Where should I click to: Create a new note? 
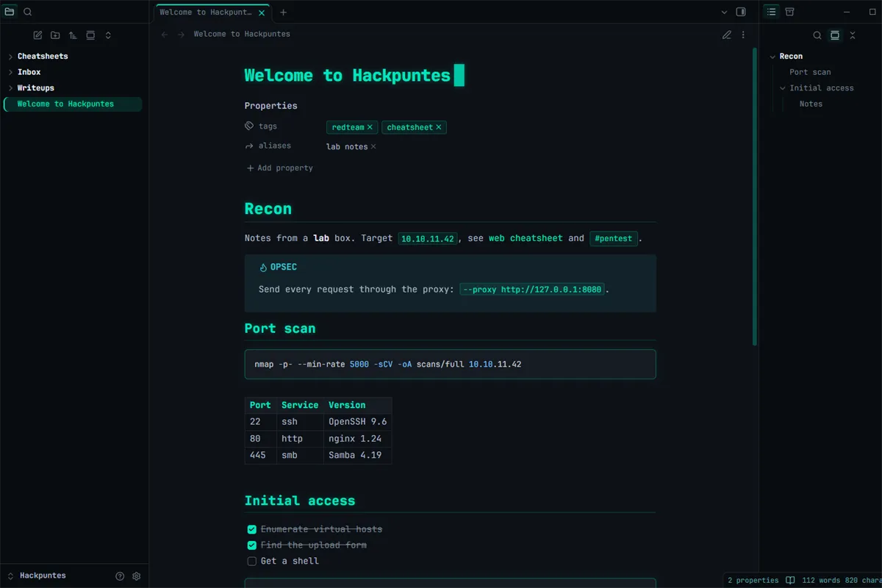(x=37, y=35)
